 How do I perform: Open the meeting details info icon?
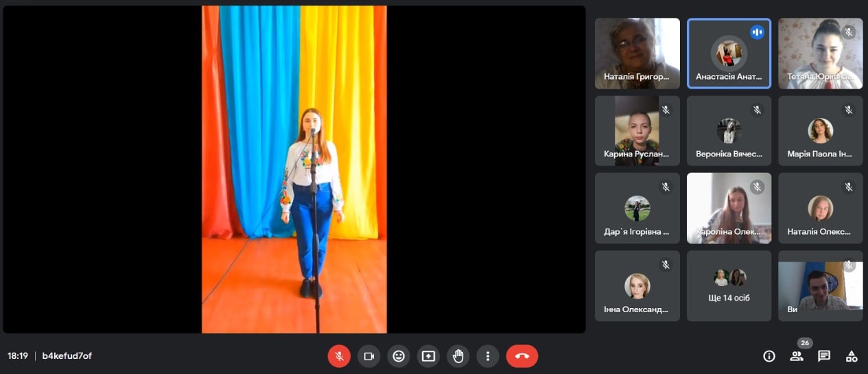pos(769,356)
